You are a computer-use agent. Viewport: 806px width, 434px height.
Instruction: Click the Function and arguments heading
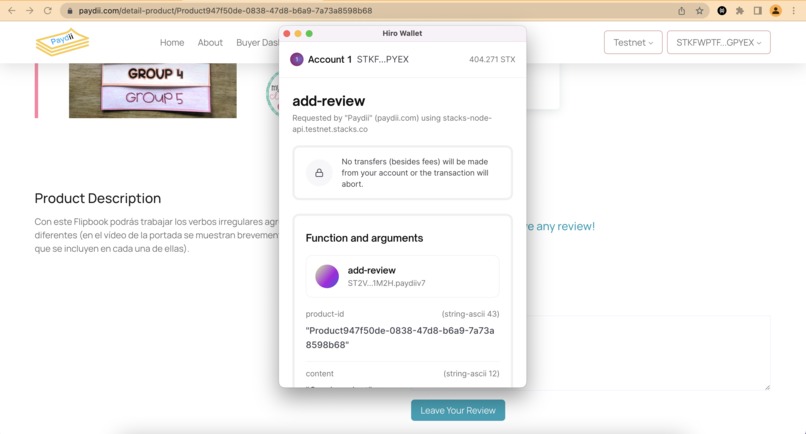tap(364, 238)
